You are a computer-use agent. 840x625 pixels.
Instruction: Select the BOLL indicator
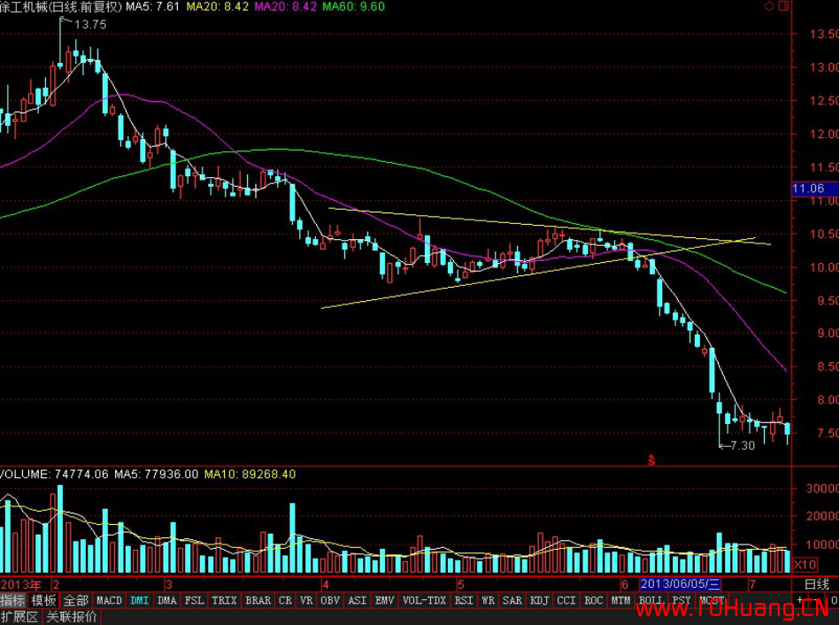click(651, 600)
